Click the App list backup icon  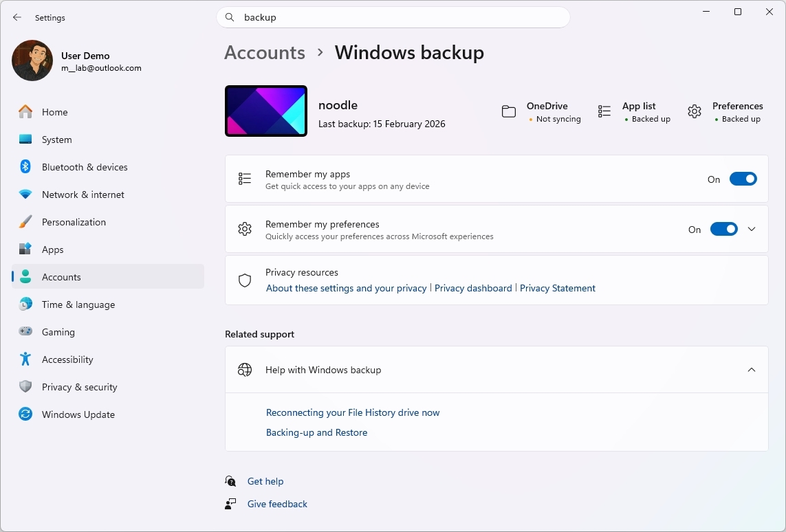click(604, 111)
